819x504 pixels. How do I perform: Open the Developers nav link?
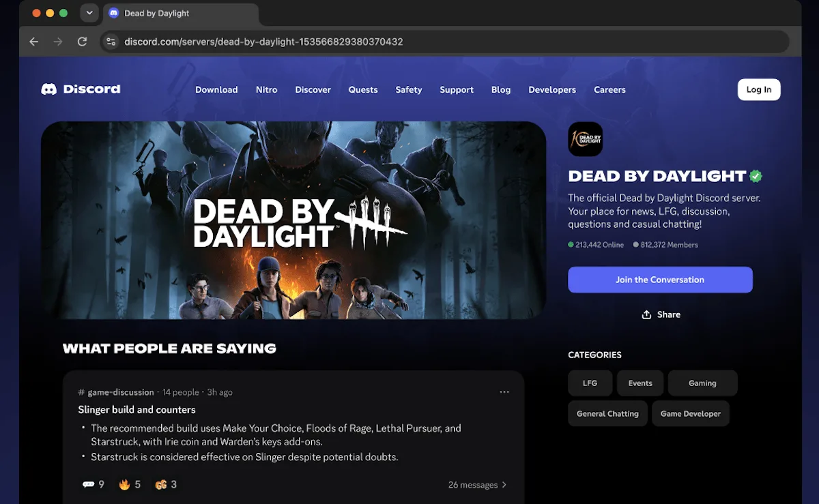click(x=552, y=89)
